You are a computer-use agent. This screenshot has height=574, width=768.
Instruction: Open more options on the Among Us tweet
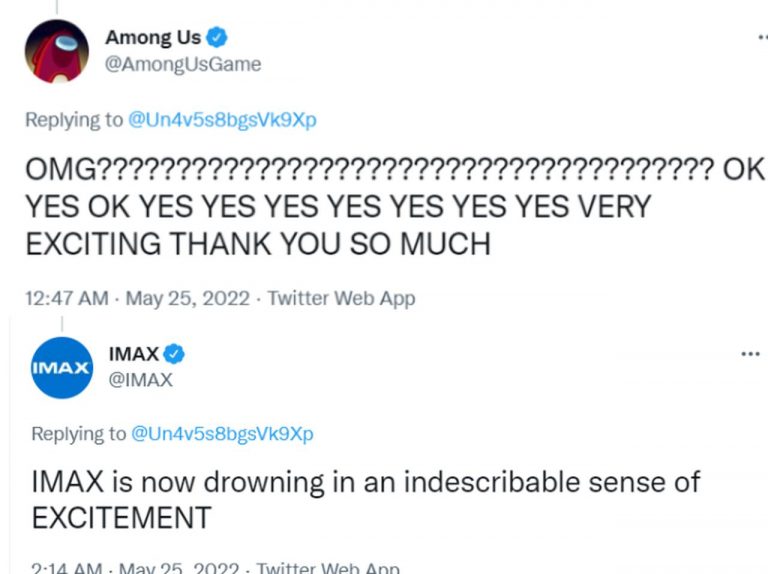760,38
